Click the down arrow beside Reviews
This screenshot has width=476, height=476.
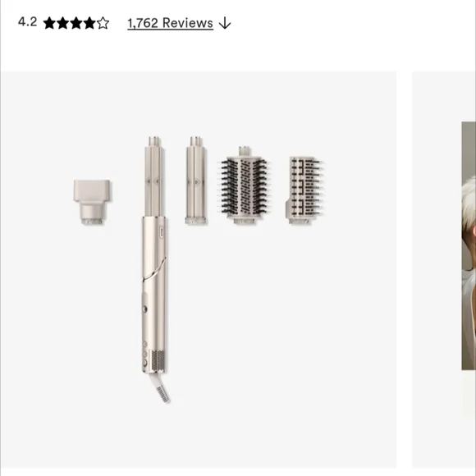pyautogui.click(x=225, y=23)
